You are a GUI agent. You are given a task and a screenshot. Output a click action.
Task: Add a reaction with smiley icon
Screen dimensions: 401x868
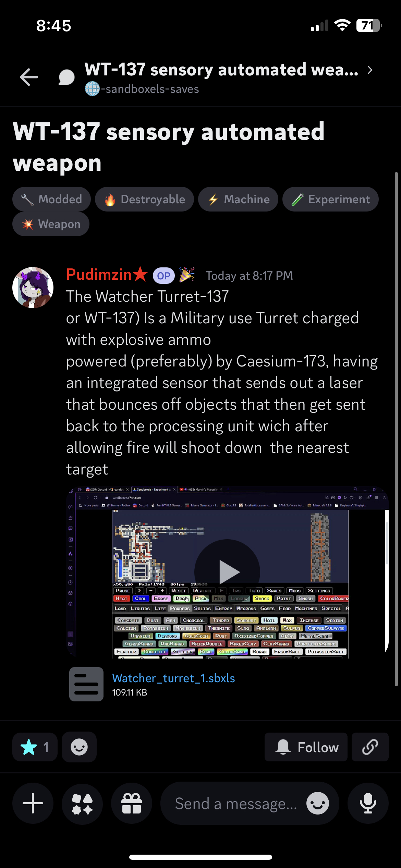(x=79, y=747)
